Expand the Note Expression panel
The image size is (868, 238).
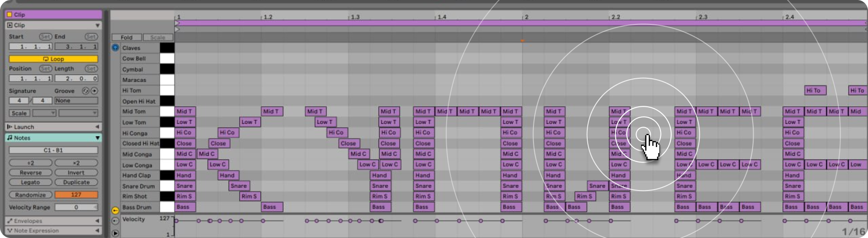97,231
